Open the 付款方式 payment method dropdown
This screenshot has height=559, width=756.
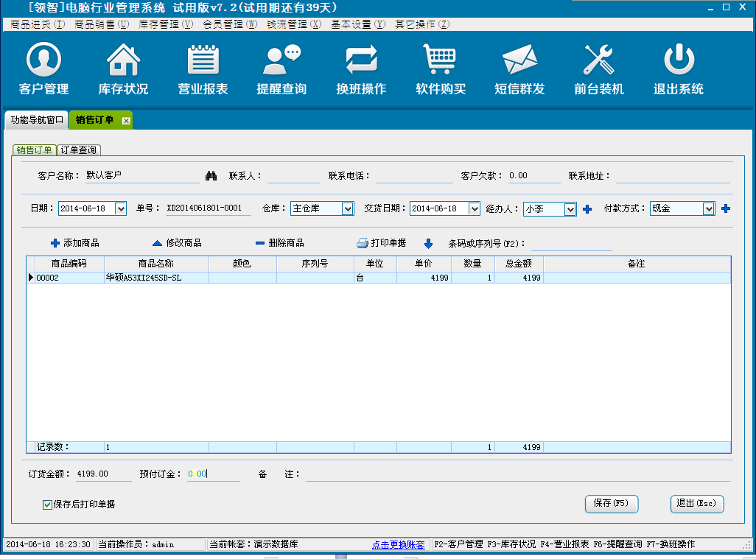coord(709,209)
